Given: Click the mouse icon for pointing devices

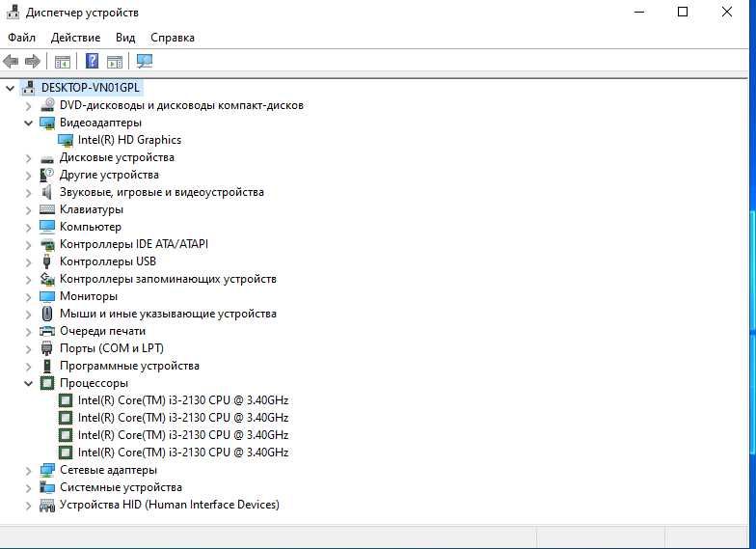Looking at the screenshot, I should 46,314.
